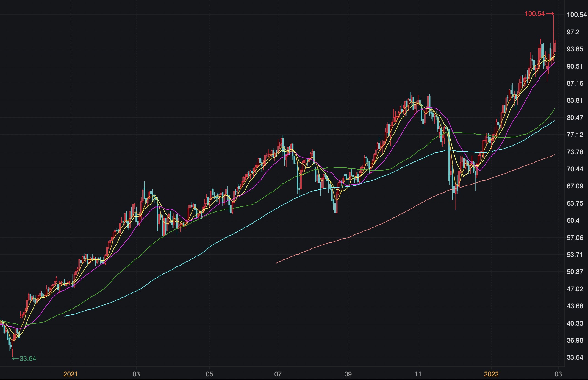The image size is (588, 380).
Task: Click the 33.64 low price marker label
Action: coord(27,359)
